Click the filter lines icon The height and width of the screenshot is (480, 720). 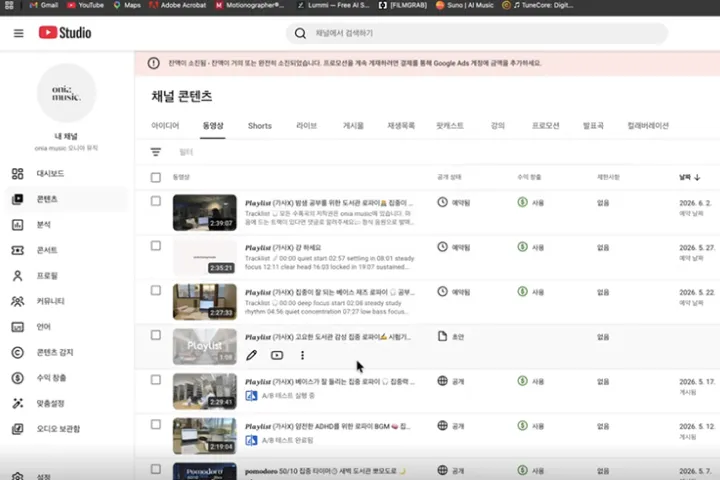[x=156, y=152]
